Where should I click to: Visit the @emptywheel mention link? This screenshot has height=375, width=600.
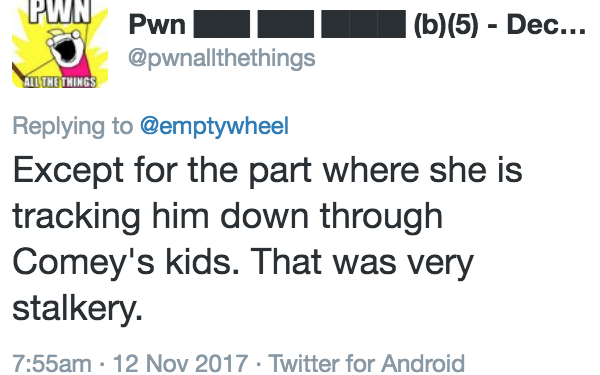(214, 126)
